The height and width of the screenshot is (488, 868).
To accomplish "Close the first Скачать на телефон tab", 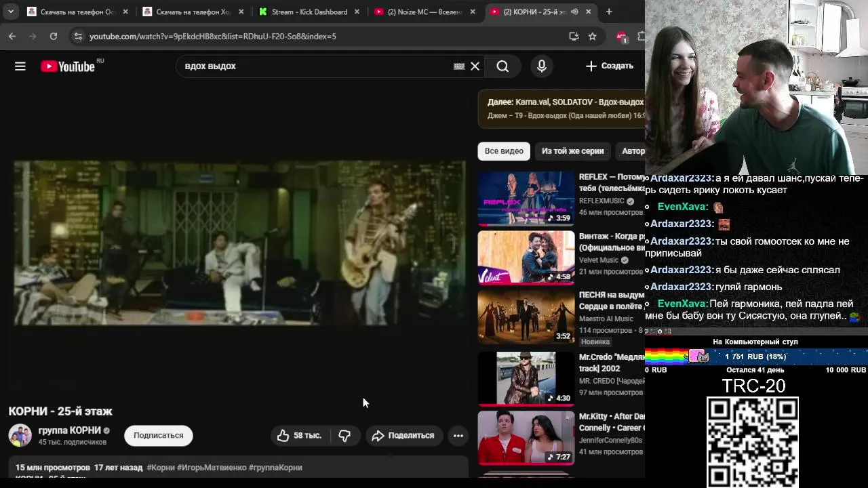I will [x=125, y=12].
